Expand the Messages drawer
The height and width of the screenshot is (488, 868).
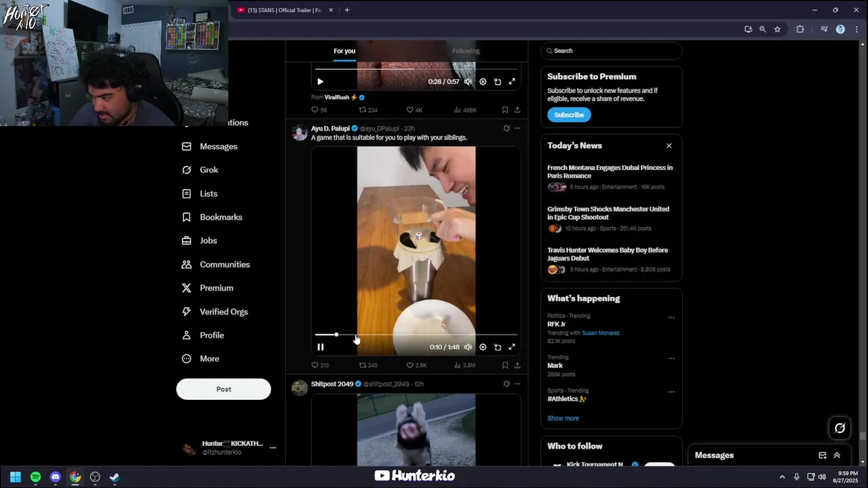[837, 455]
